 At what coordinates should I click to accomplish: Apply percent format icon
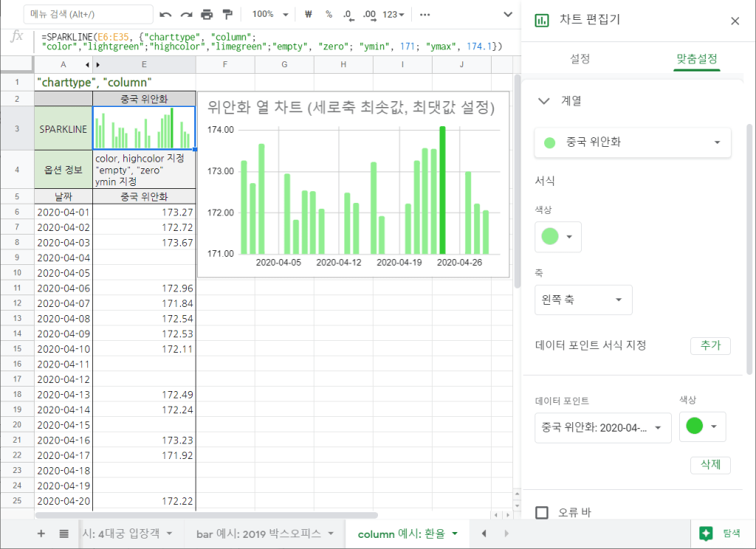(329, 15)
